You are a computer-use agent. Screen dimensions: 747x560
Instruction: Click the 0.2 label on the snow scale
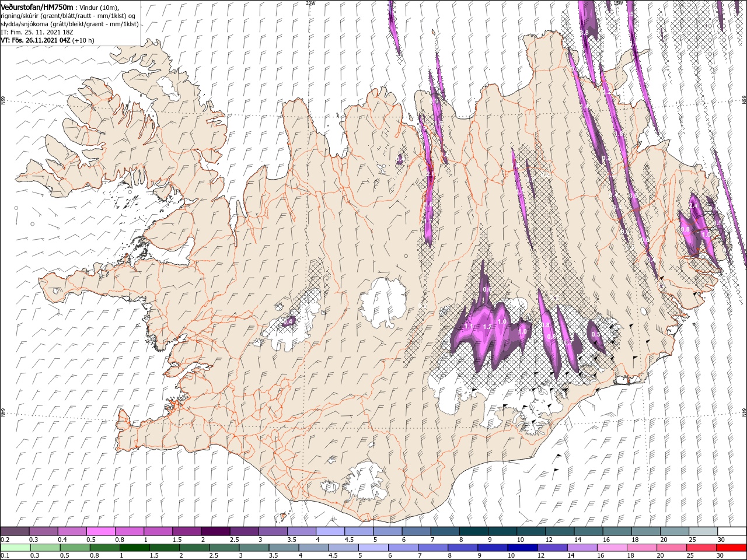pos(5,540)
